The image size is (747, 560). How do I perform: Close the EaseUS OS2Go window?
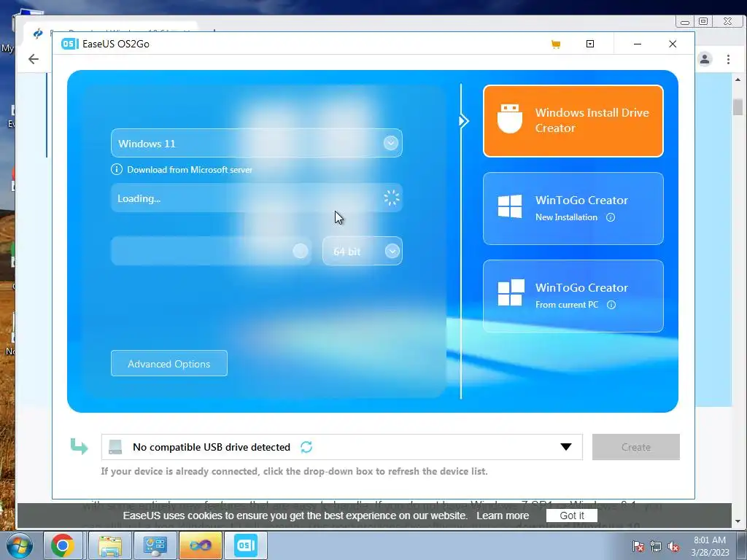pos(673,44)
